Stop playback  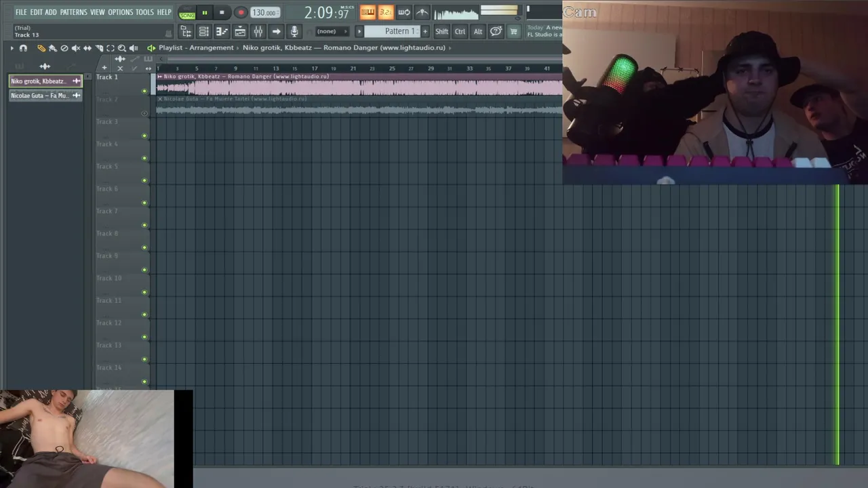222,13
